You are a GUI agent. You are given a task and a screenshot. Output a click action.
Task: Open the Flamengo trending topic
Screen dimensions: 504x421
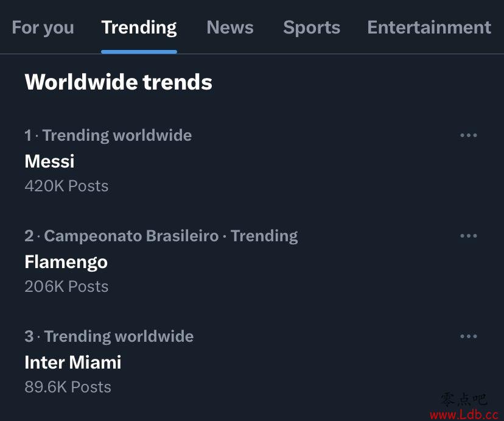[66, 263]
